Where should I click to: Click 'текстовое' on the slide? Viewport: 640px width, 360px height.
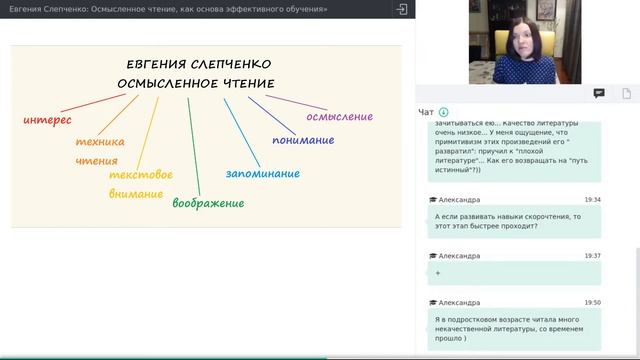(141, 175)
